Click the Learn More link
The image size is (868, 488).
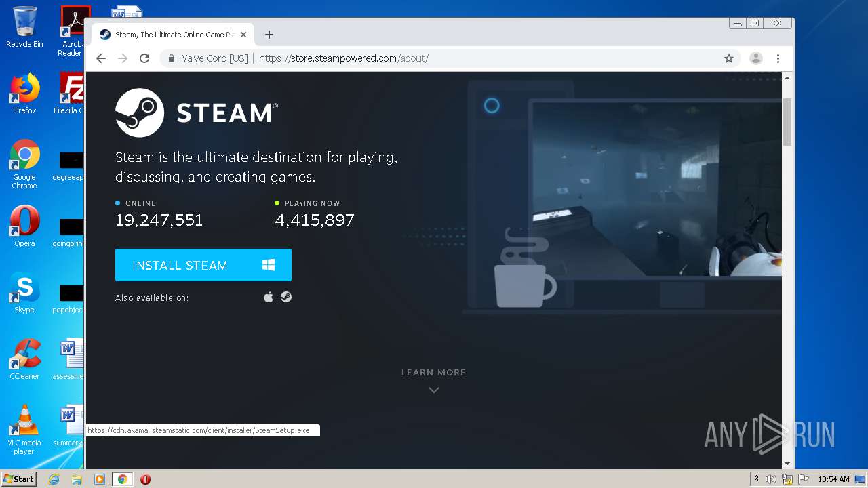click(x=434, y=372)
